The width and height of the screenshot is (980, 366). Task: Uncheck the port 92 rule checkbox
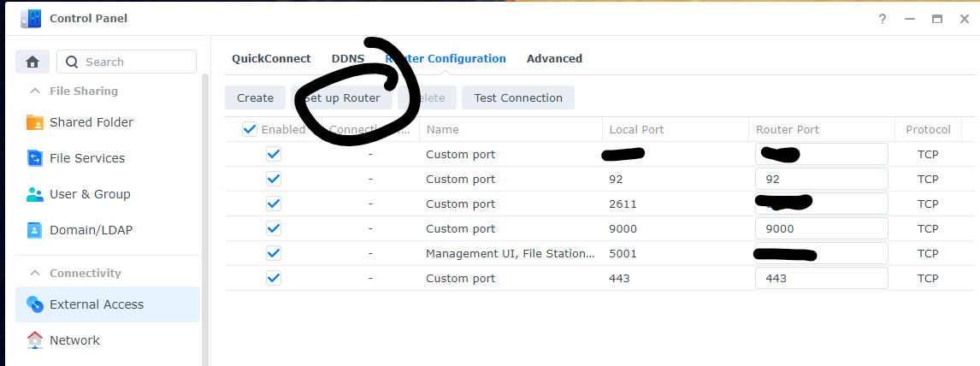[x=274, y=180]
